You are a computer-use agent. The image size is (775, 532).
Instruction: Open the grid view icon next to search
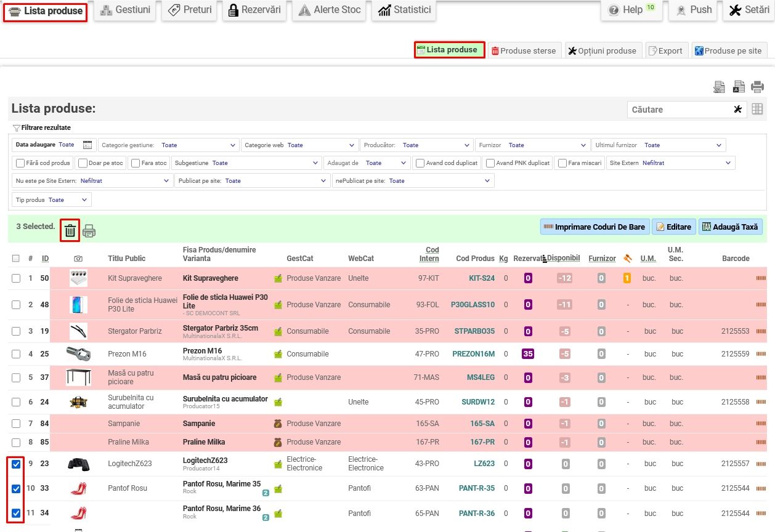point(757,109)
